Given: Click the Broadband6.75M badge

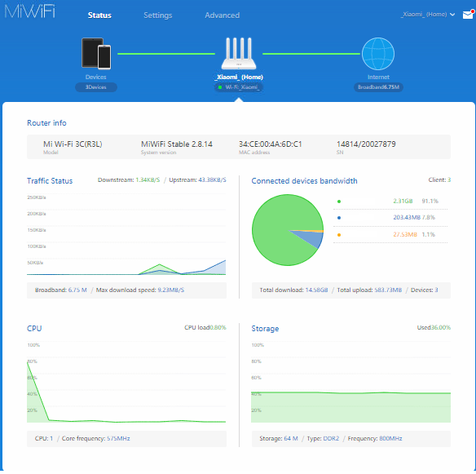Looking at the screenshot, I should coord(378,87).
